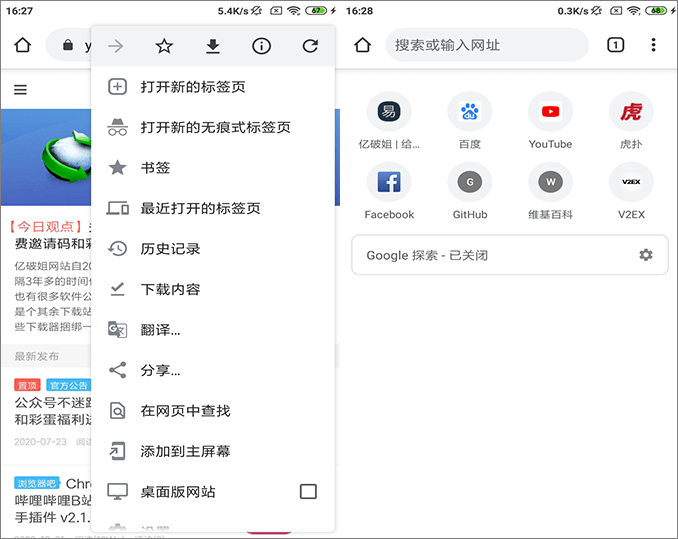
Task: Click the Google 探索 - 已关闭 card
Action: [510, 255]
